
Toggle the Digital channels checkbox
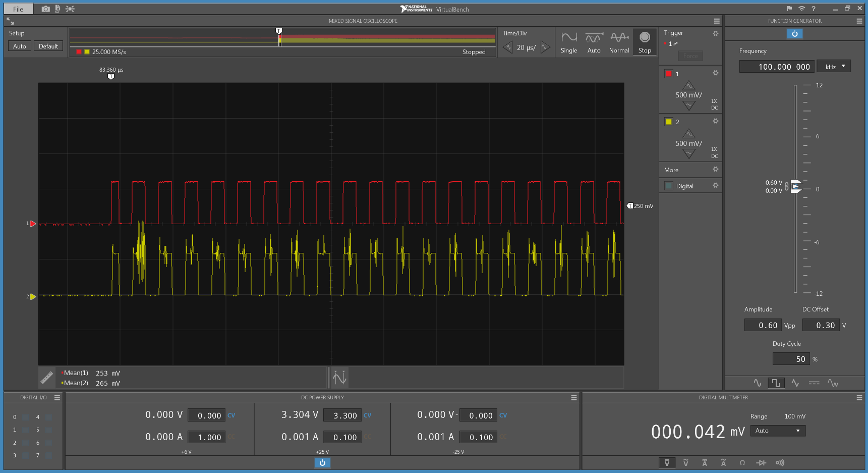pyautogui.click(x=669, y=186)
